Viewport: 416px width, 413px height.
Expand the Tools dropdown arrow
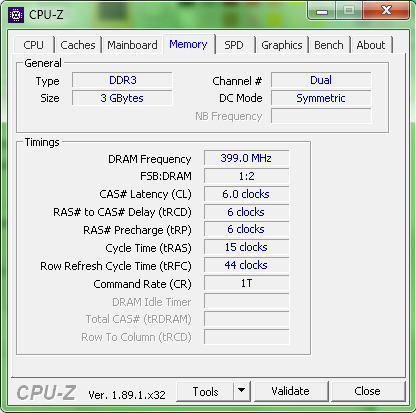(x=242, y=391)
